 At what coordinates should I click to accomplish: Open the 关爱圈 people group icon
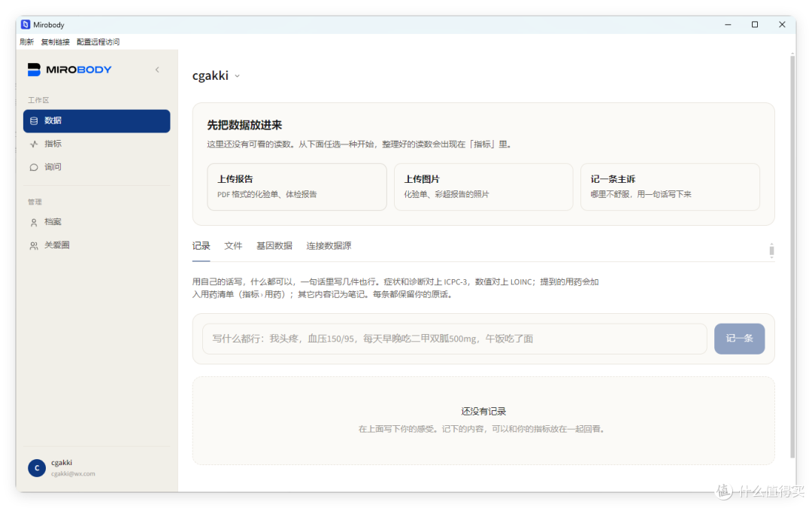pos(34,245)
